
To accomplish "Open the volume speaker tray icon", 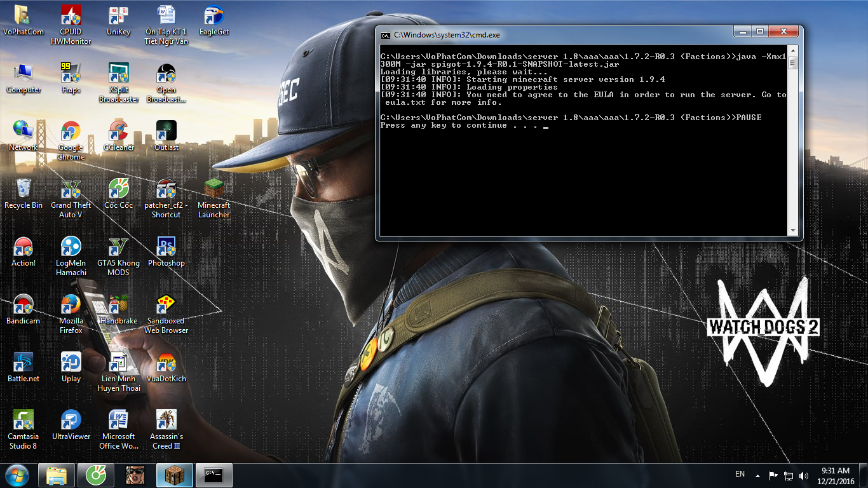I will coord(804,475).
